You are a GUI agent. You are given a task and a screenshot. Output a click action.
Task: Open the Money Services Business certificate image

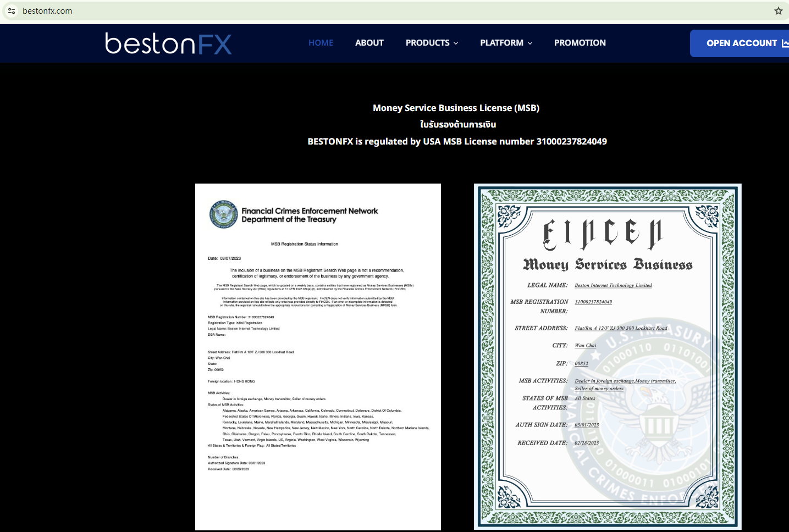608,357
